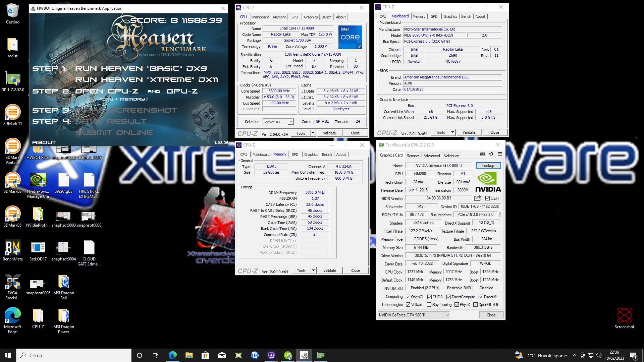
Task: Toggle the CUDA checkbox
Action: coord(429,297)
